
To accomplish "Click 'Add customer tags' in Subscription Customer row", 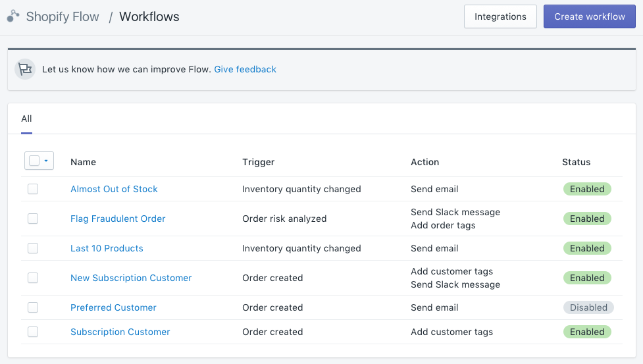I will coord(451,332).
